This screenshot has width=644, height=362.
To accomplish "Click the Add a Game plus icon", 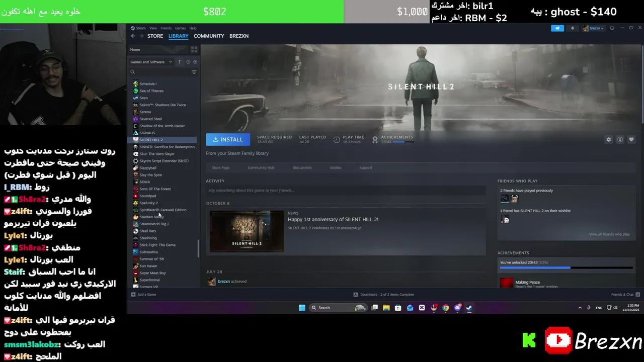I will [x=133, y=295].
